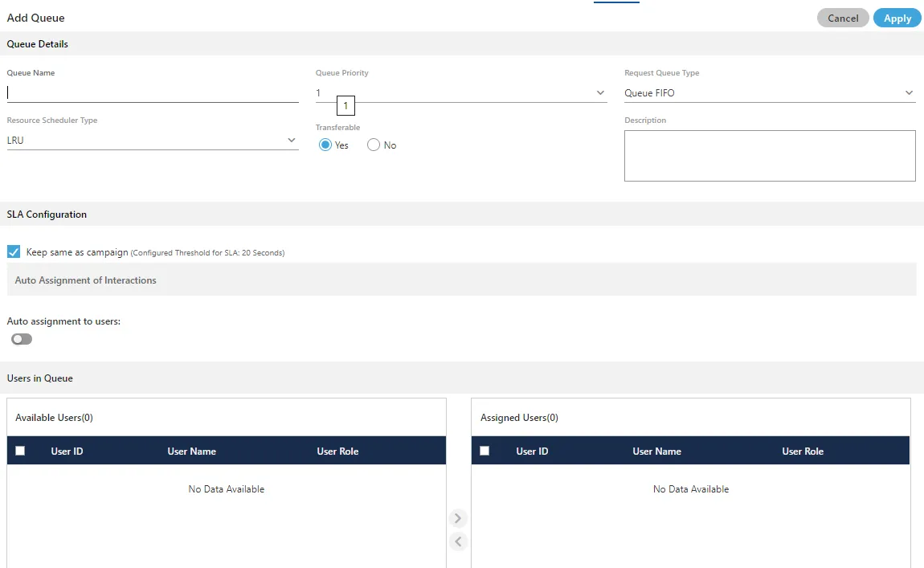Toggle Auto assignment to users switch
The image size is (924, 568).
[22, 339]
